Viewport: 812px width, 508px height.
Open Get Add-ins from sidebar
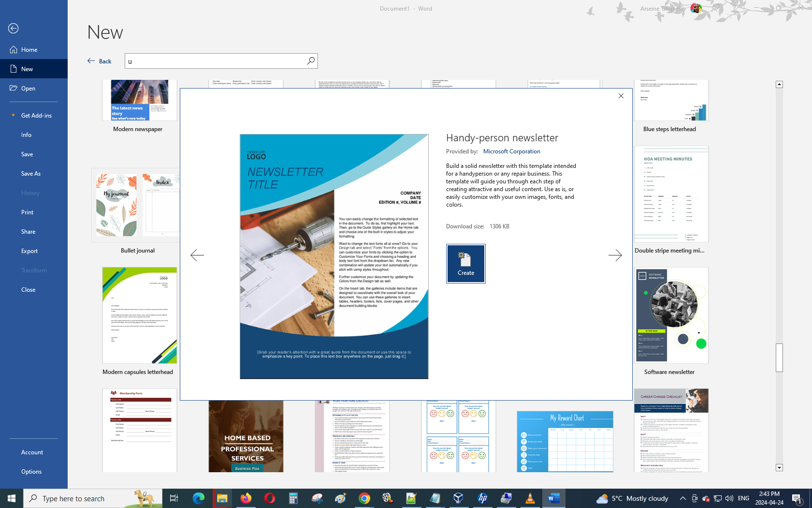[36, 116]
